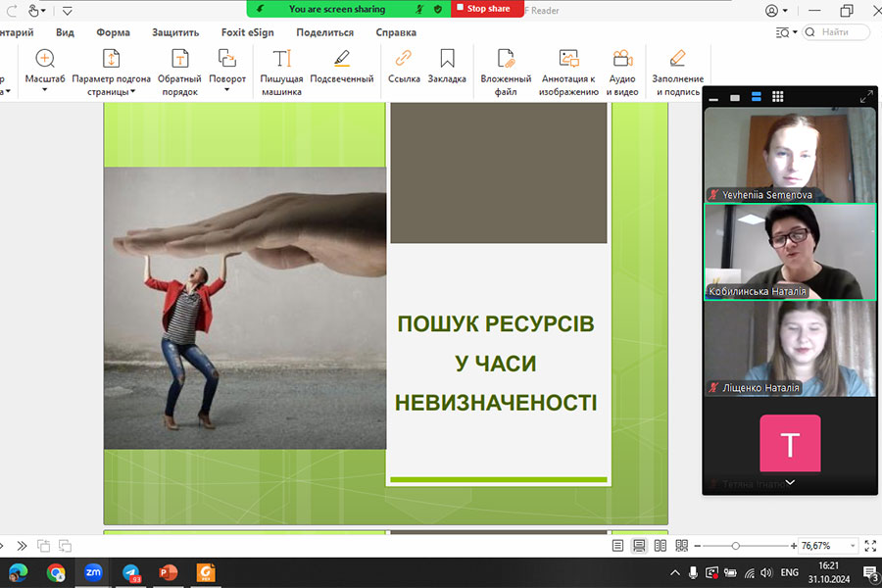Switch to two-page facing view

pos(660,546)
